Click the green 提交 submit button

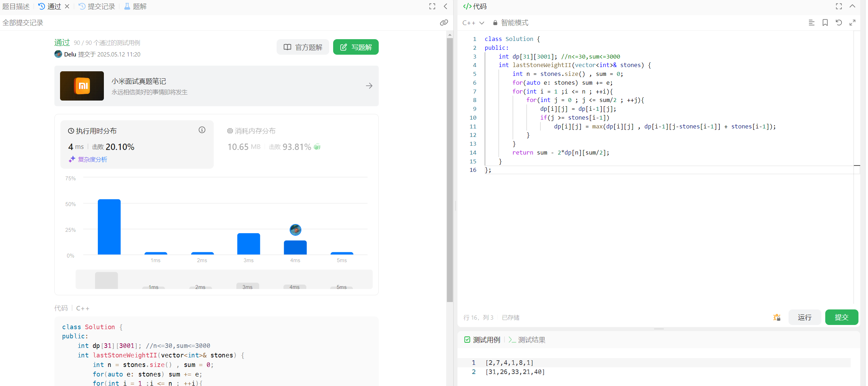[x=841, y=317]
